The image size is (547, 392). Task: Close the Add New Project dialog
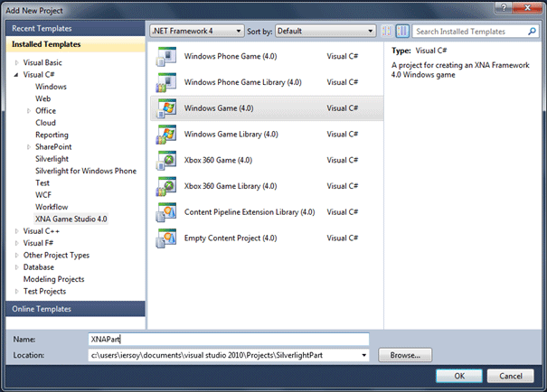pos(527,7)
